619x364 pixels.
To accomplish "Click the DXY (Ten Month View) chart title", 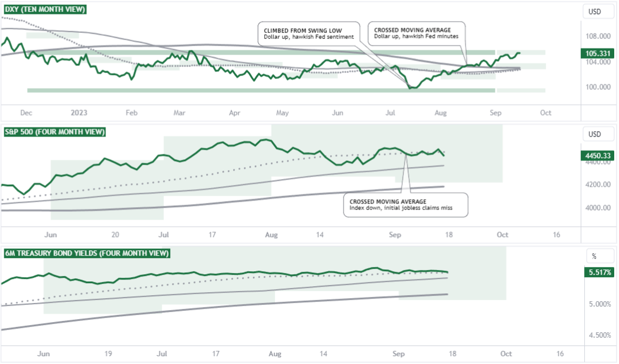I will click(x=45, y=9).
